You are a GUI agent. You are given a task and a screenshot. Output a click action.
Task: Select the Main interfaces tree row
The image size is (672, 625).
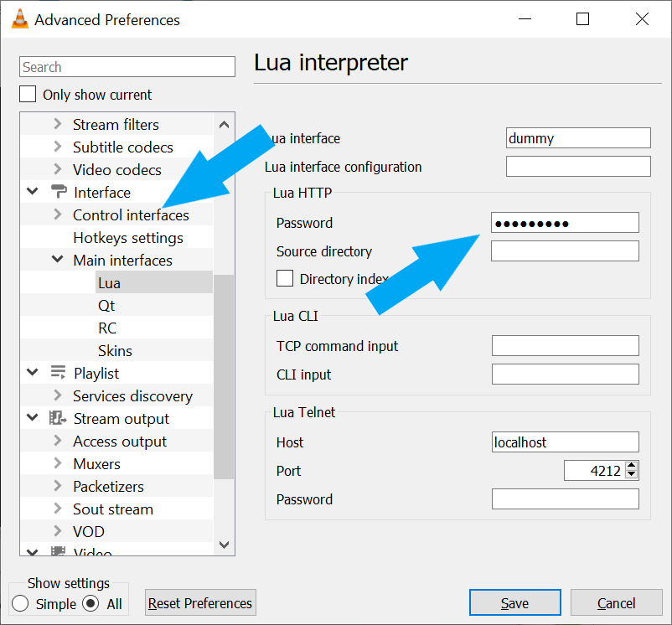pyautogui.click(x=116, y=261)
